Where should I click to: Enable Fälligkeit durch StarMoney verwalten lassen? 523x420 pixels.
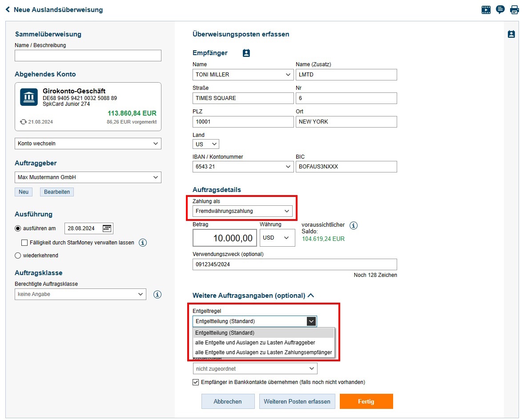tap(24, 243)
